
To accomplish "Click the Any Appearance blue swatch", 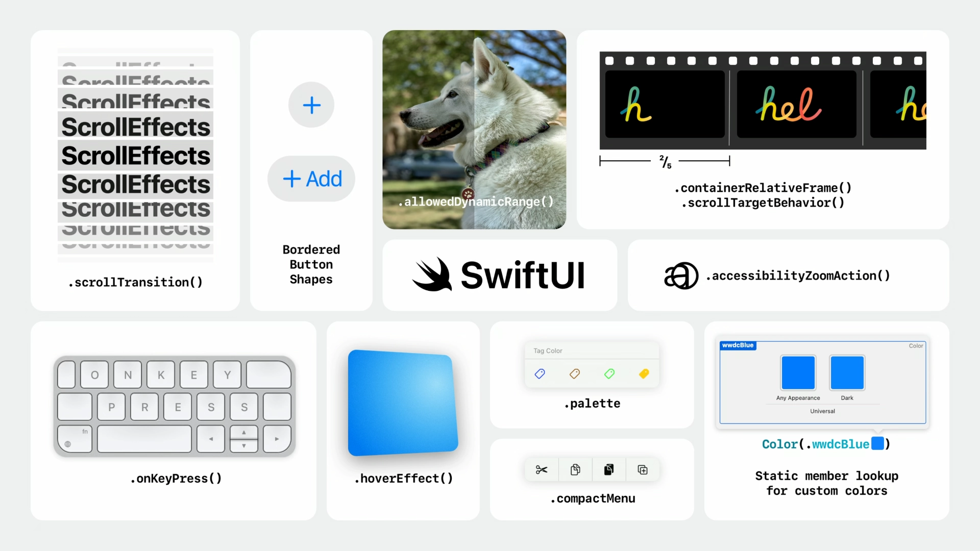I will pyautogui.click(x=798, y=372).
